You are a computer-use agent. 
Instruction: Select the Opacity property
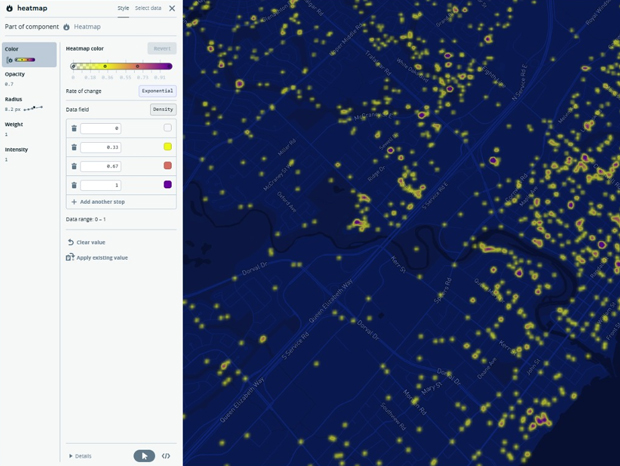click(x=29, y=79)
